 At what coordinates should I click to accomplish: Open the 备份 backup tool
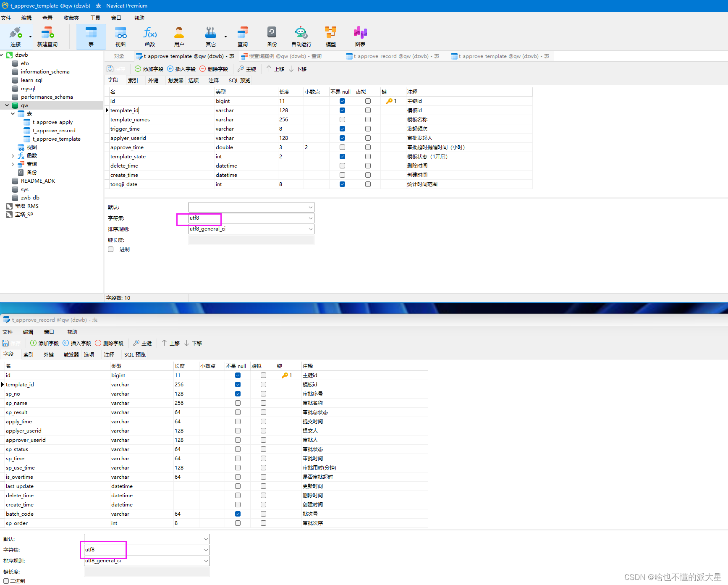tap(272, 37)
